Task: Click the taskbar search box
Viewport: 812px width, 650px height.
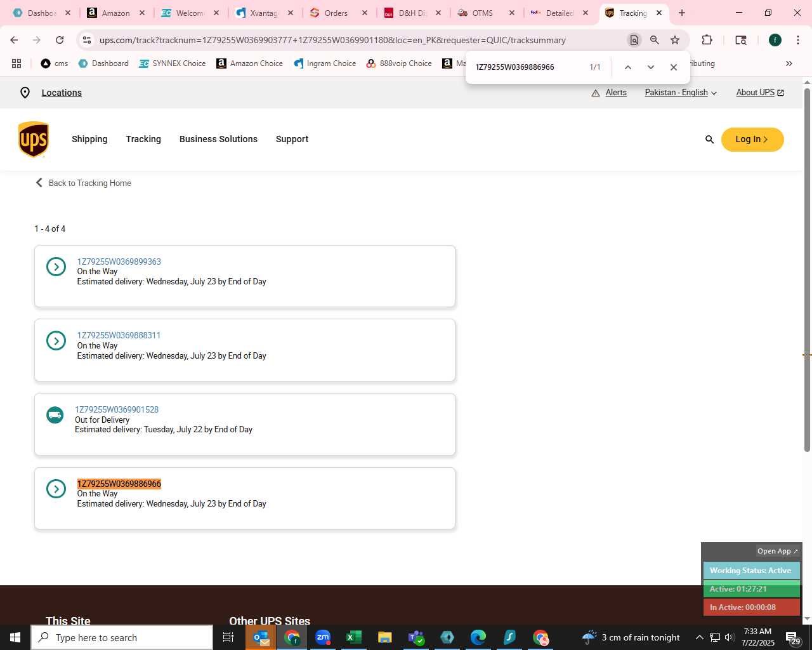Action: click(122, 637)
